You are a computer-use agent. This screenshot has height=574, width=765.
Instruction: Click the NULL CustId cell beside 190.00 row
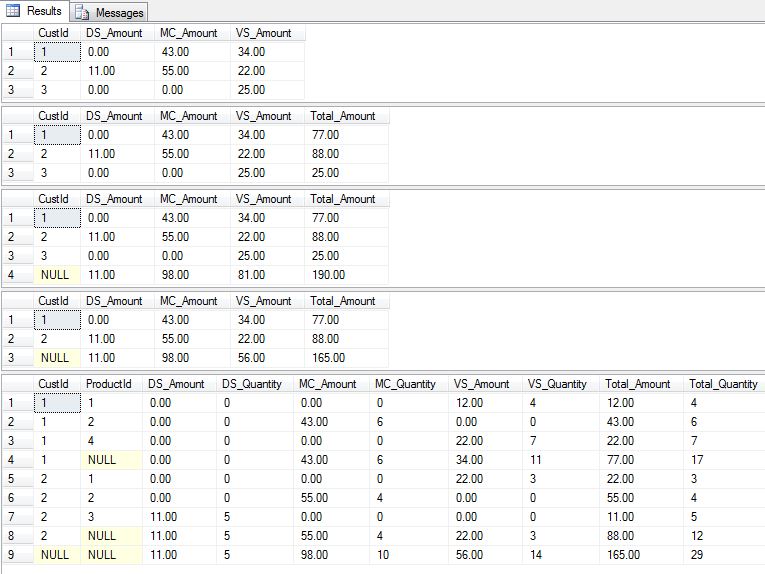tap(57, 275)
